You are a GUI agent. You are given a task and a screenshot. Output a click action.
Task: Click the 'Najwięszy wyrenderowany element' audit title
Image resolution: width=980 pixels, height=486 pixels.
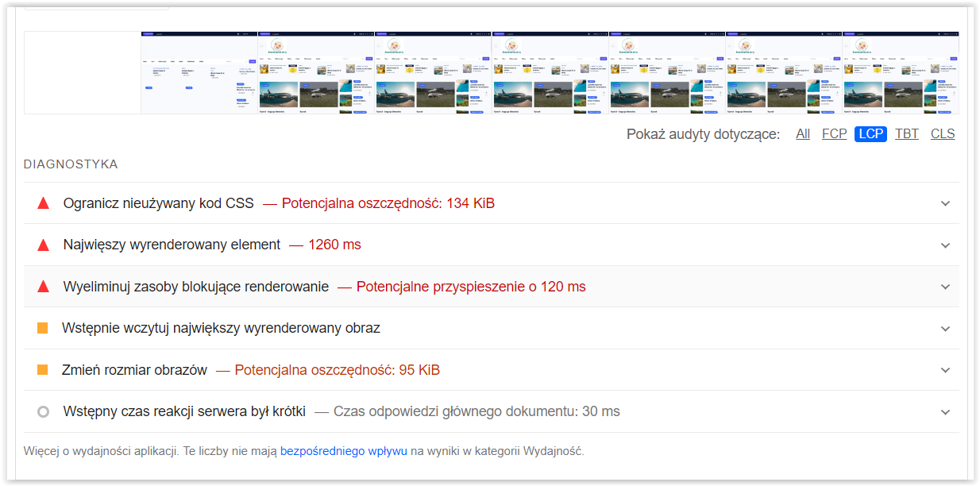[x=172, y=245]
